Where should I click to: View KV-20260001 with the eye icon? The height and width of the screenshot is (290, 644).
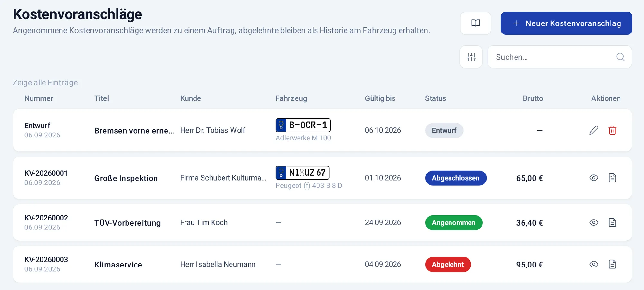point(594,178)
